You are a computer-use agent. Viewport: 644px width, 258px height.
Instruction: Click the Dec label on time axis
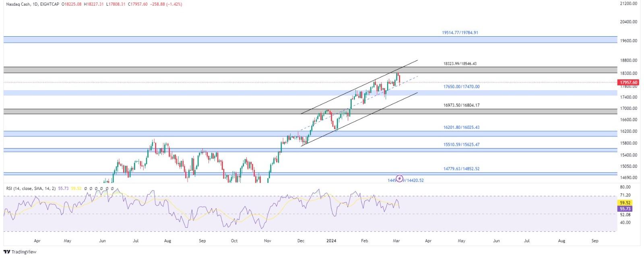(300, 241)
